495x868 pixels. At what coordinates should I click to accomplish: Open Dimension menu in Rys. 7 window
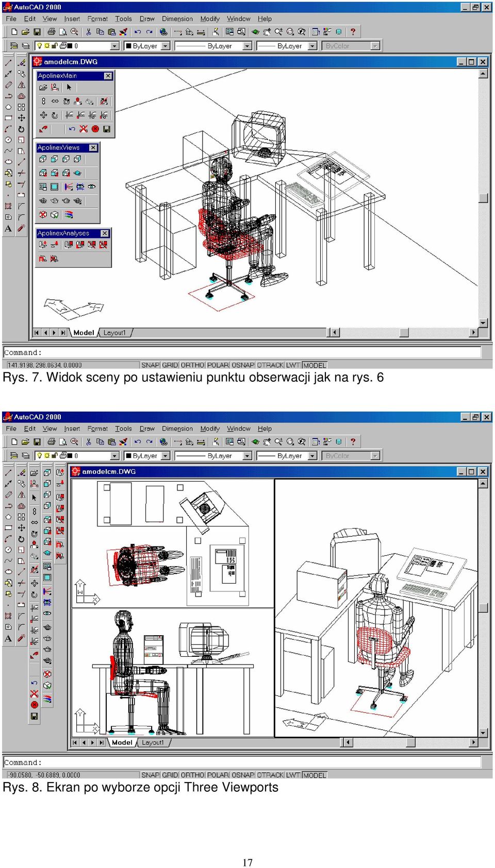coord(177,19)
